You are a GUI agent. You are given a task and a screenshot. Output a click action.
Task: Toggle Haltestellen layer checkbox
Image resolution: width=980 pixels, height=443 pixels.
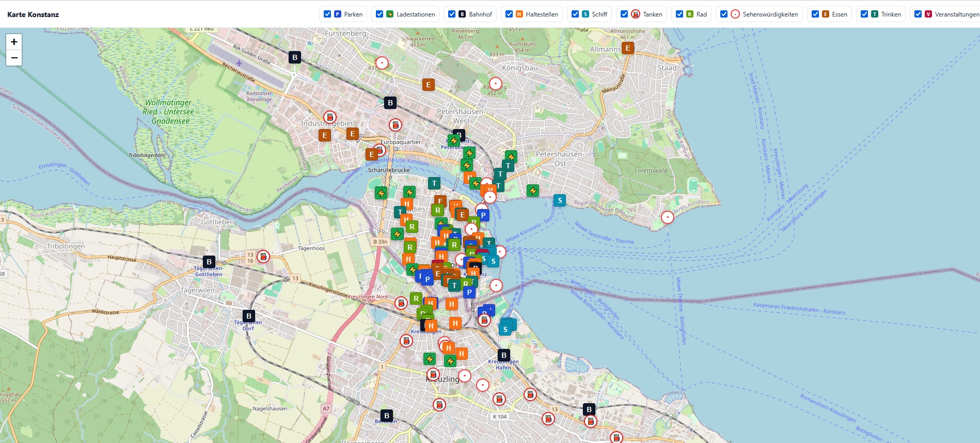coord(509,14)
